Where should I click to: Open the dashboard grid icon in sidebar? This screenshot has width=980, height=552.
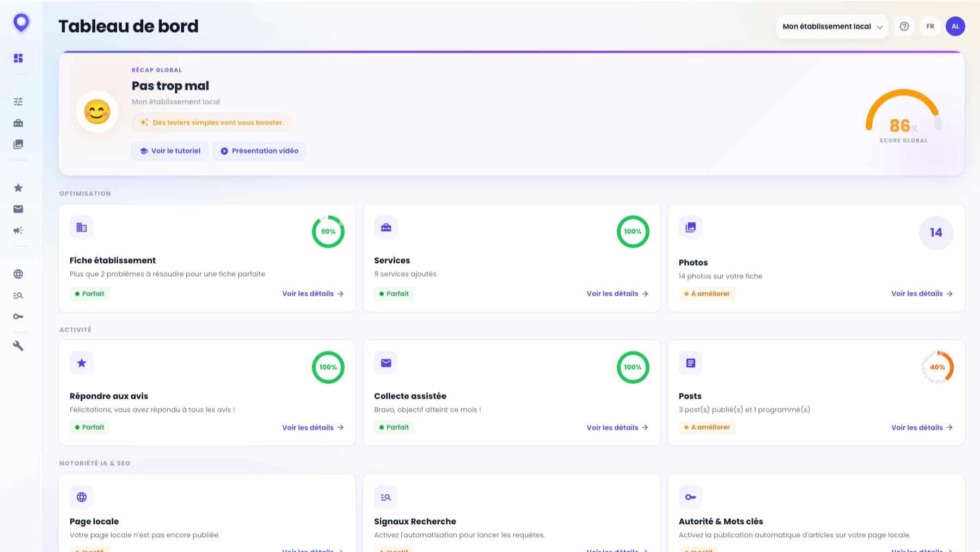coord(18,58)
